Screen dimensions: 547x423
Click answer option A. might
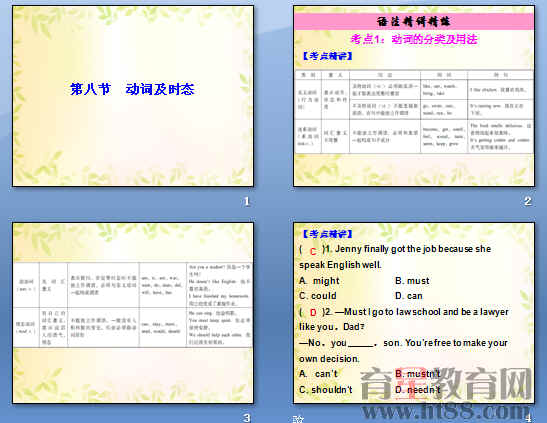[319, 281]
